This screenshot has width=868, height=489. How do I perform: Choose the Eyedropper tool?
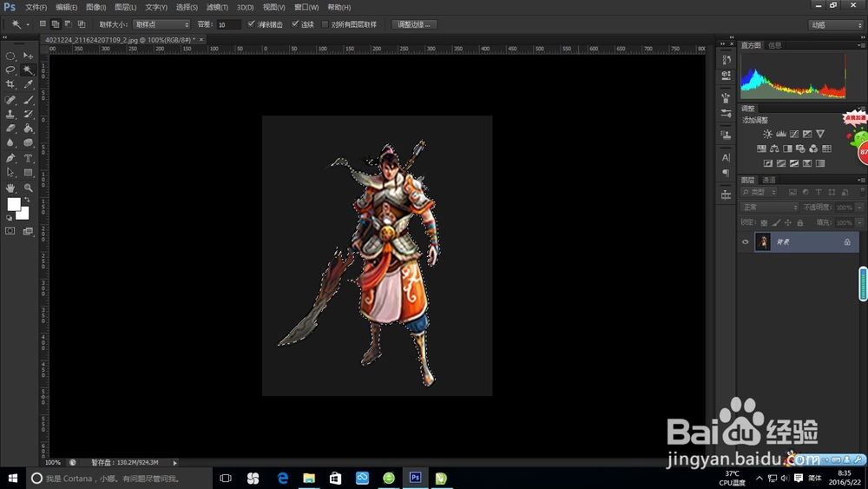pos(28,84)
